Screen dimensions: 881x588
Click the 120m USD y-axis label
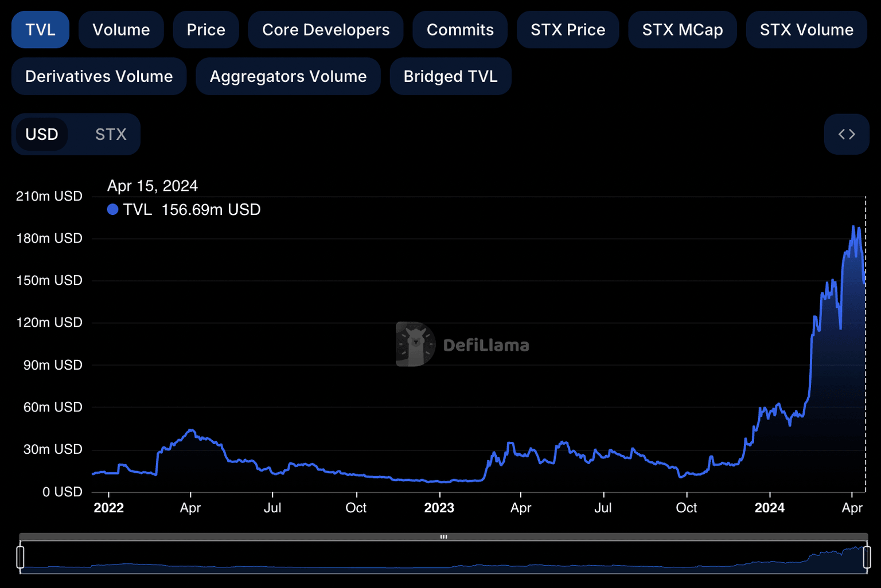[x=49, y=323]
